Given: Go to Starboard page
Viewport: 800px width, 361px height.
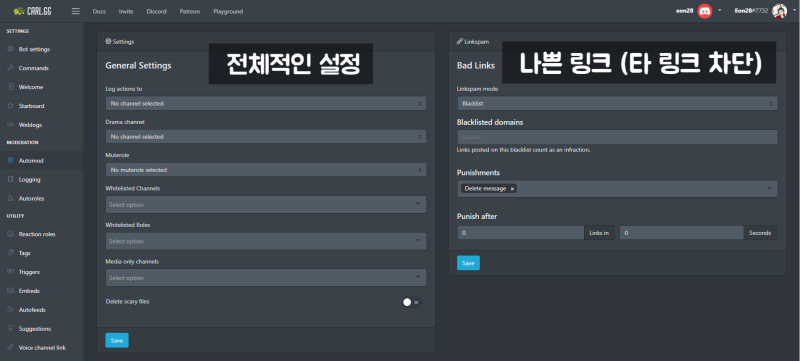Looking at the screenshot, I should point(31,106).
